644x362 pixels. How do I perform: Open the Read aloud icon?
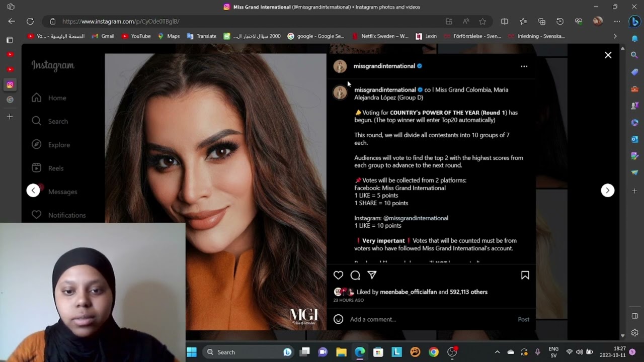[x=466, y=21]
